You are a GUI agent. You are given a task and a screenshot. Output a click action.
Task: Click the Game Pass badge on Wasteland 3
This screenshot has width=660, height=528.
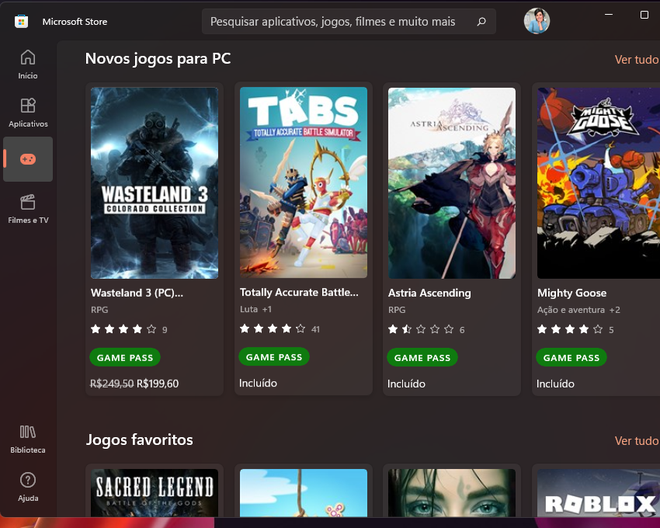[125, 357]
